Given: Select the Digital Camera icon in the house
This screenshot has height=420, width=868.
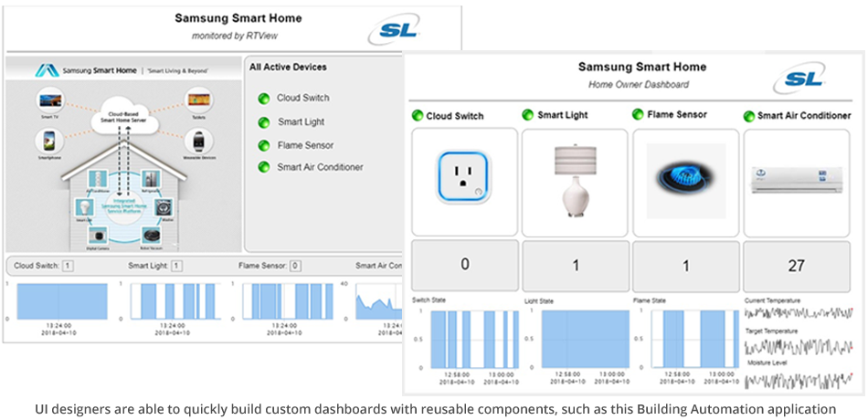Looking at the screenshot, I should pos(96,236).
